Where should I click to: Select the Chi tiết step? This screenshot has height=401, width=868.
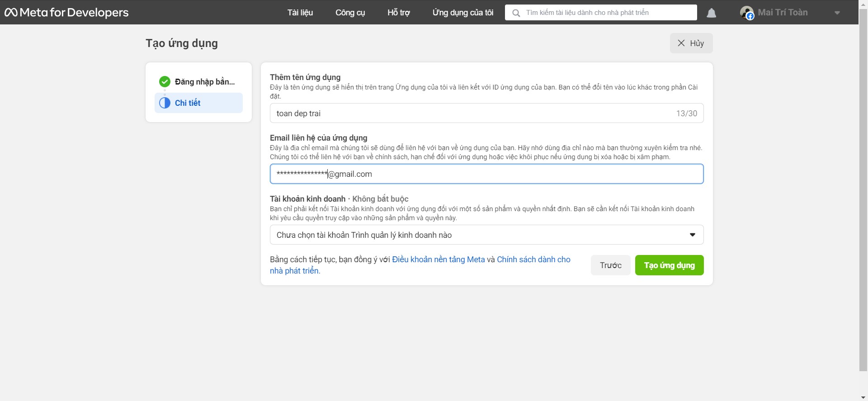(198, 103)
